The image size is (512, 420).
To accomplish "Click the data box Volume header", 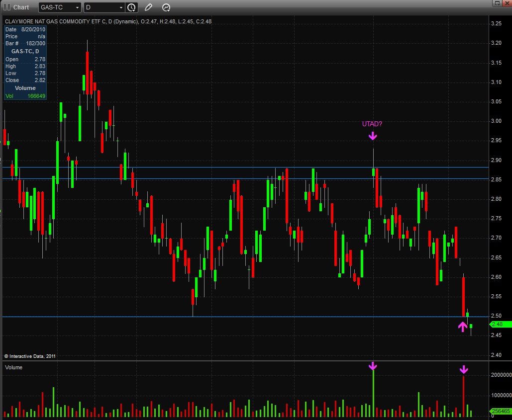I will click(25, 88).
